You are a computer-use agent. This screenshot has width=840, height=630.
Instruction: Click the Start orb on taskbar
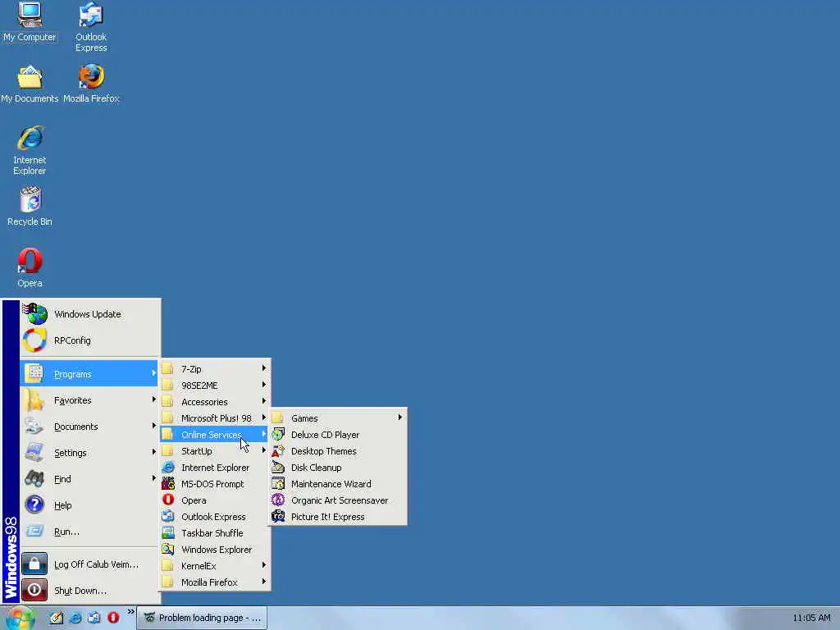21,619
